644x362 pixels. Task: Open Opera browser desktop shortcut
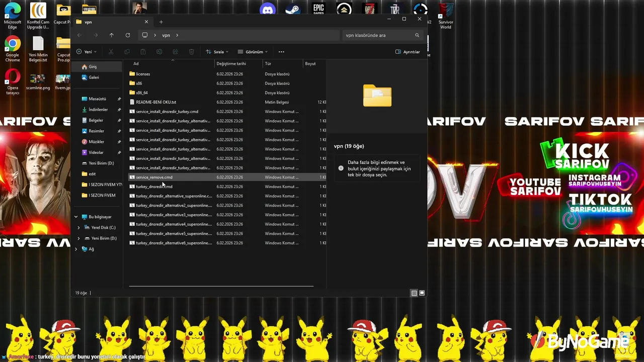point(13,82)
